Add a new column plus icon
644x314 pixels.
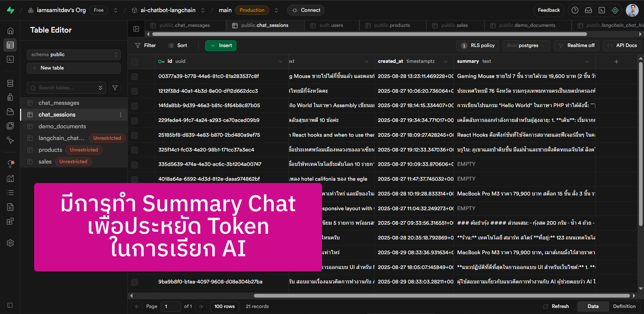point(616,62)
